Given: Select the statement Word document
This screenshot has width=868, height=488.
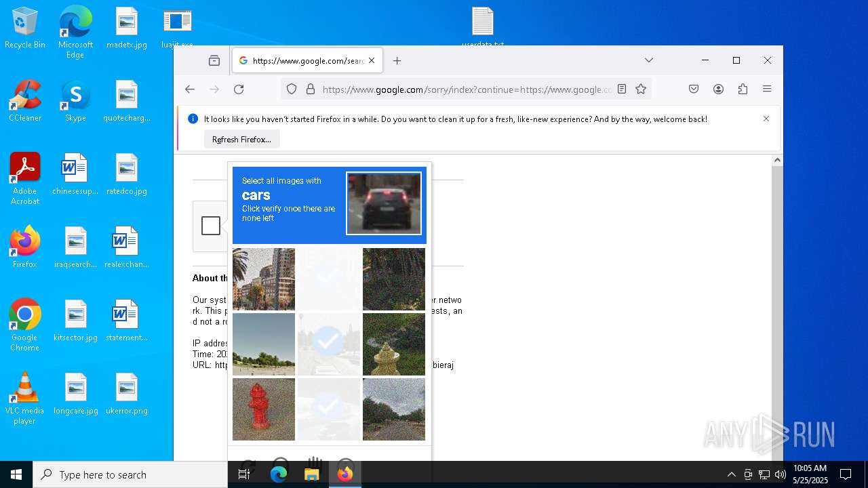Looking at the screenshot, I should pyautogui.click(x=127, y=321).
